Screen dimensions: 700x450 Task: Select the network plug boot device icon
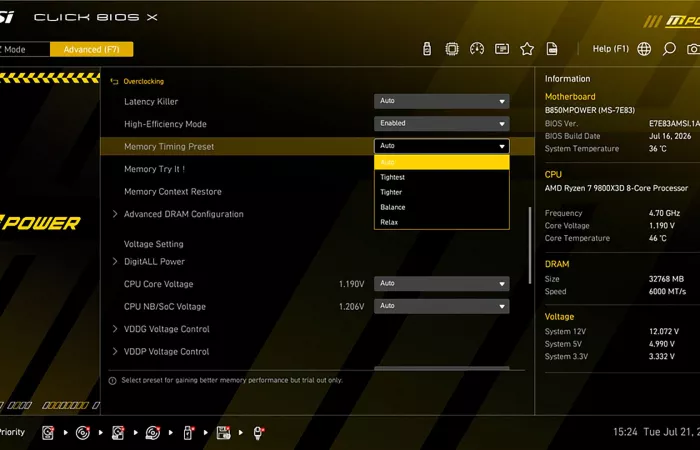pos(258,433)
